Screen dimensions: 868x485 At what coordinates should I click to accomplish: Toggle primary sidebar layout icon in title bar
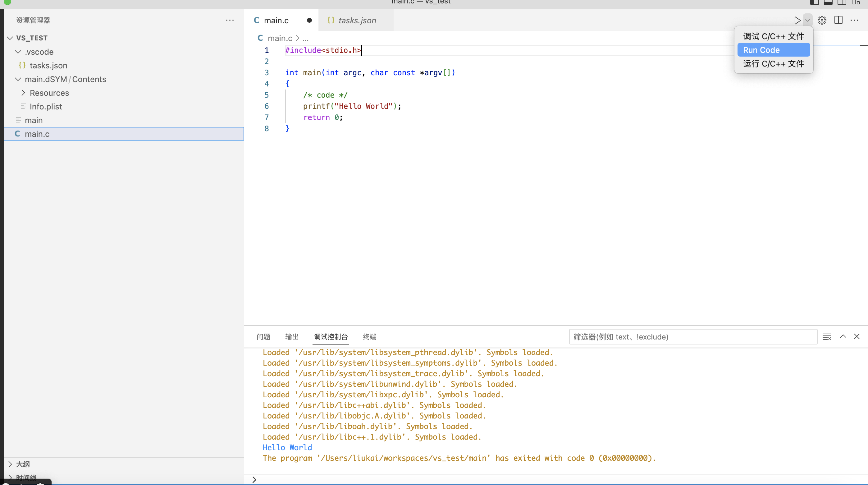[814, 2]
